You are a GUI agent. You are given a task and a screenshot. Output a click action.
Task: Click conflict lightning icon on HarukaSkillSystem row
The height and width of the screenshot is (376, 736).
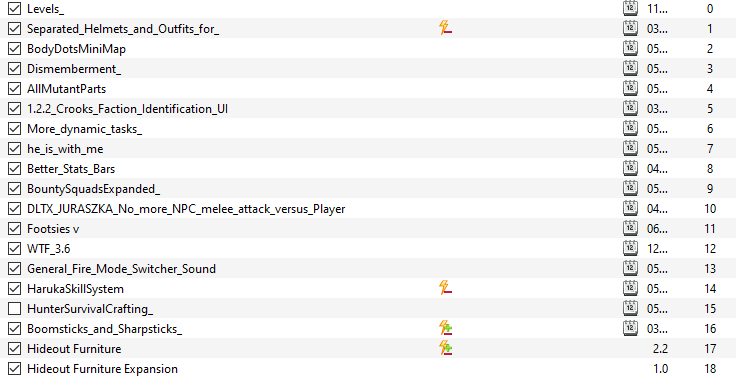(x=445, y=288)
